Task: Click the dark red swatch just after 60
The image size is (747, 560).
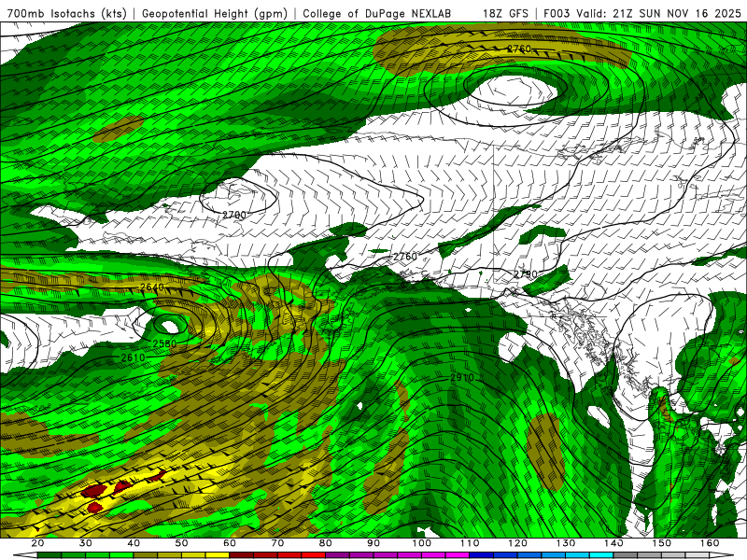Action: point(242,555)
